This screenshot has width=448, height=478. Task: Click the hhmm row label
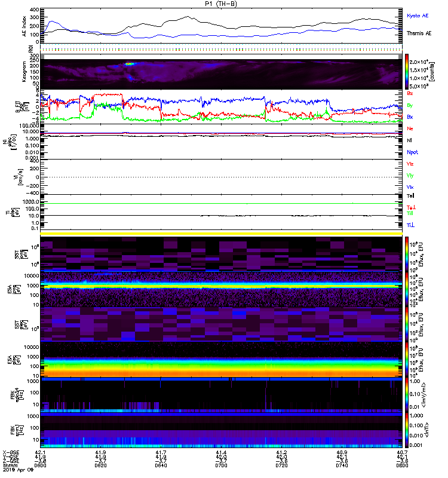(x=10, y=465)
